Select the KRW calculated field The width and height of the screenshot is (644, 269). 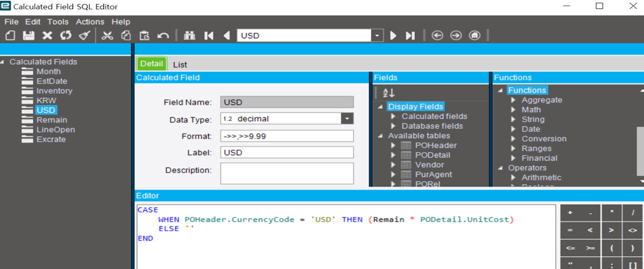coord(46,101)
